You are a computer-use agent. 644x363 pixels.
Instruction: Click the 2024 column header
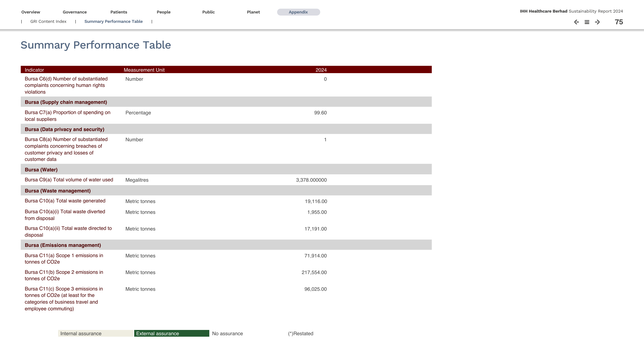tap(321, 70)
